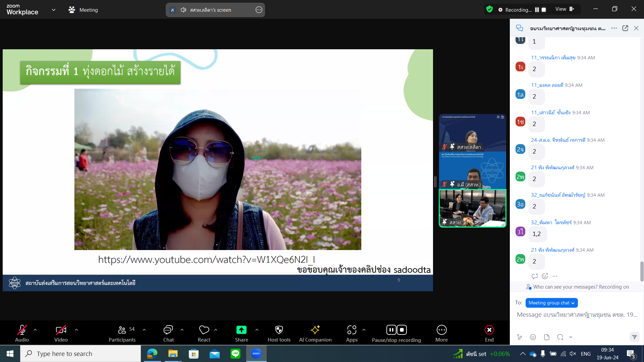Image resolution: width=644 pixels, height=362 pixels.
Task: Open Windows Start menu
Action: pos(10,354)
